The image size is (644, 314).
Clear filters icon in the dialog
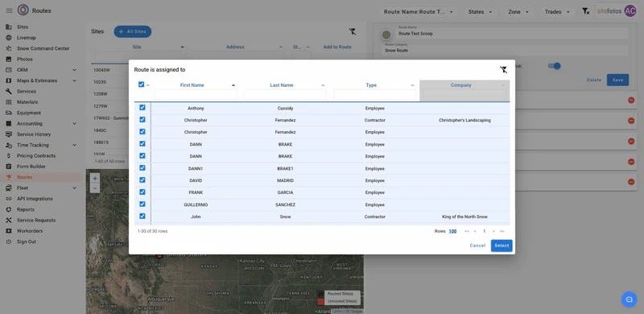504,70
